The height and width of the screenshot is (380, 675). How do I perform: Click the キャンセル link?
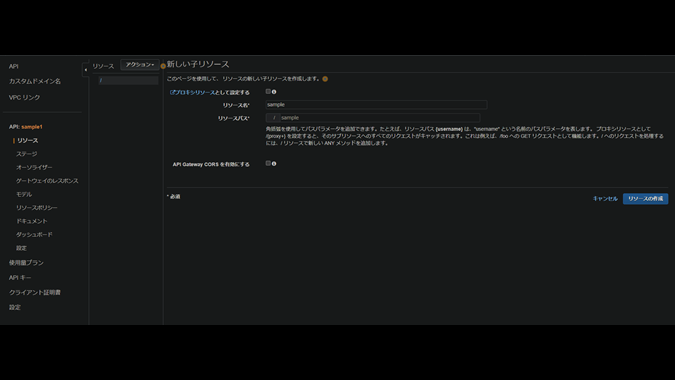point(605,198)
